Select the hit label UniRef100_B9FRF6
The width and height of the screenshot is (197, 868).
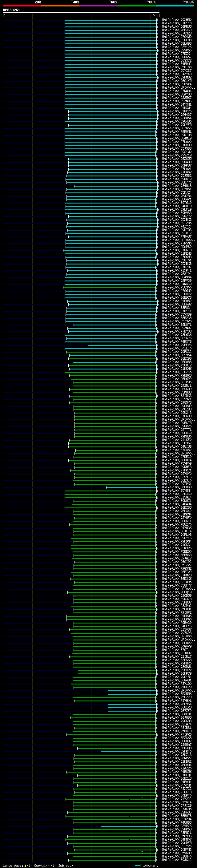[177, 751]
